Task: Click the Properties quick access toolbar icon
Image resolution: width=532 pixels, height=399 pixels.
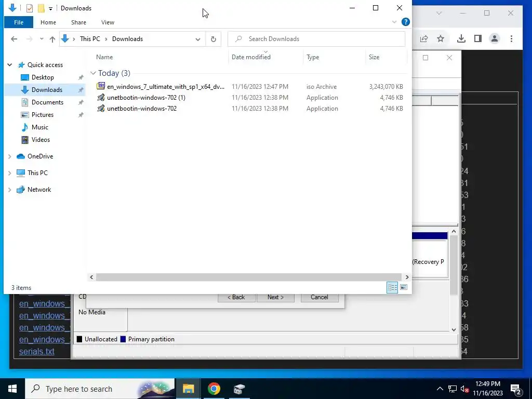Action: [29, 8]
